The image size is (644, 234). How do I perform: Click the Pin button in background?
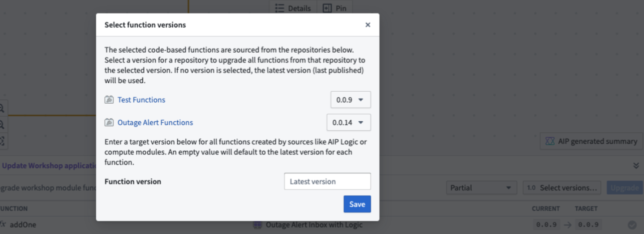pyautogui.click(x=335, y=8)
